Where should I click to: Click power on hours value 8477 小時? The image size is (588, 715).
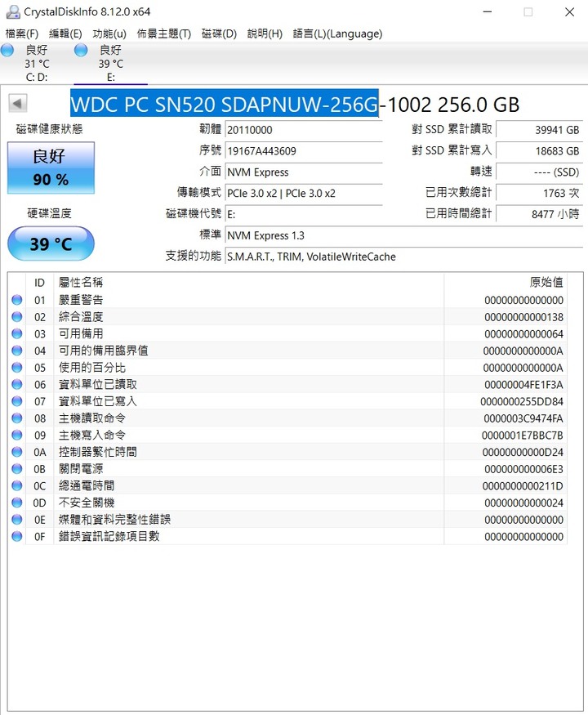click(x=539, y=214)
